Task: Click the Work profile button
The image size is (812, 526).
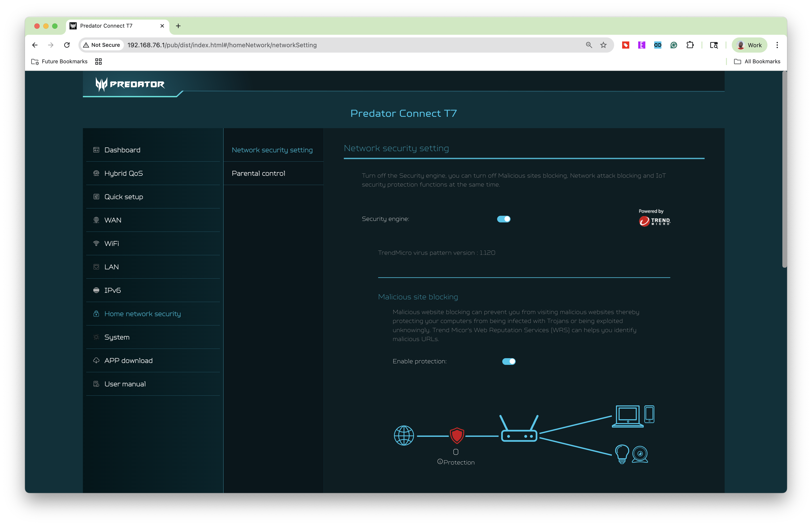Action: 749,45
